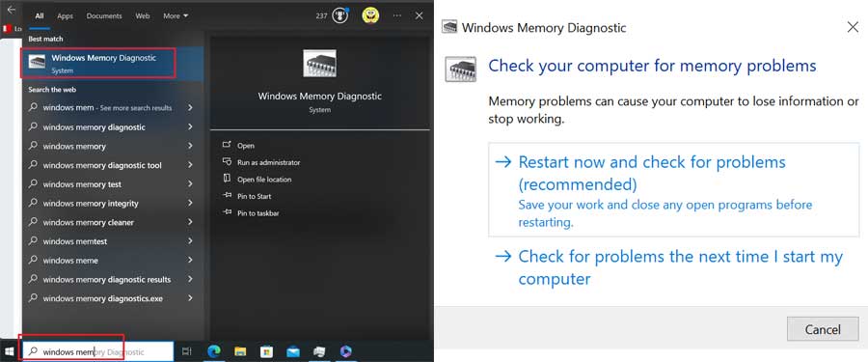Open Microsoft Store from taskbar
The width and height of the screenshot is (868, 362).
coord(267,351)
